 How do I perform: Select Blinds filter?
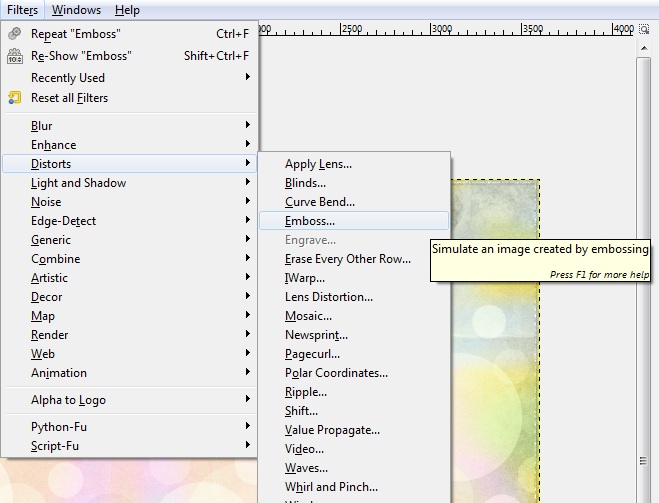tap(354, 183)
